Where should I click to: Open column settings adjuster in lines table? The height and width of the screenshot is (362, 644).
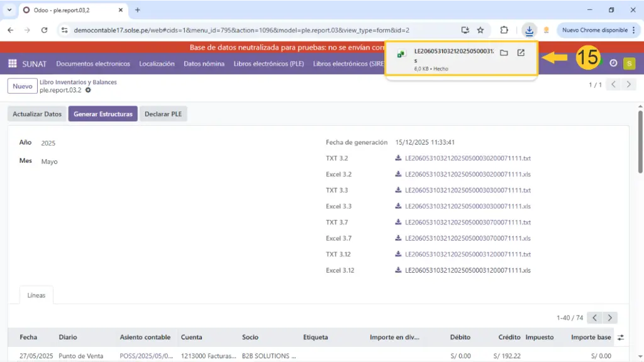coord(621,337)
